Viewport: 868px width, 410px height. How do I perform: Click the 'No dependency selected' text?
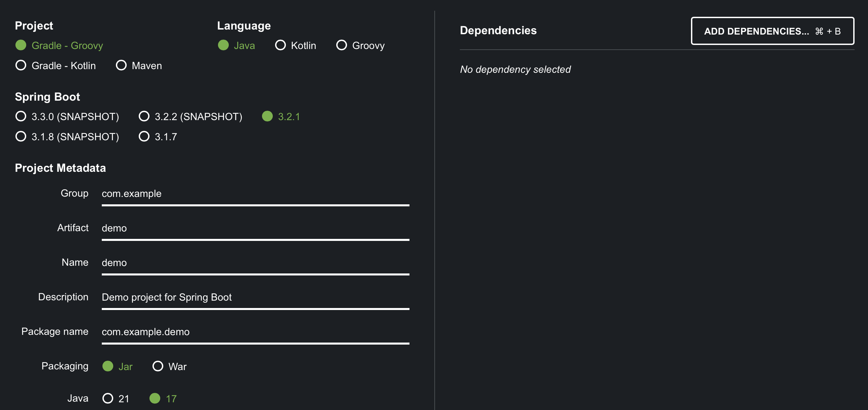(x=515, y=69)
